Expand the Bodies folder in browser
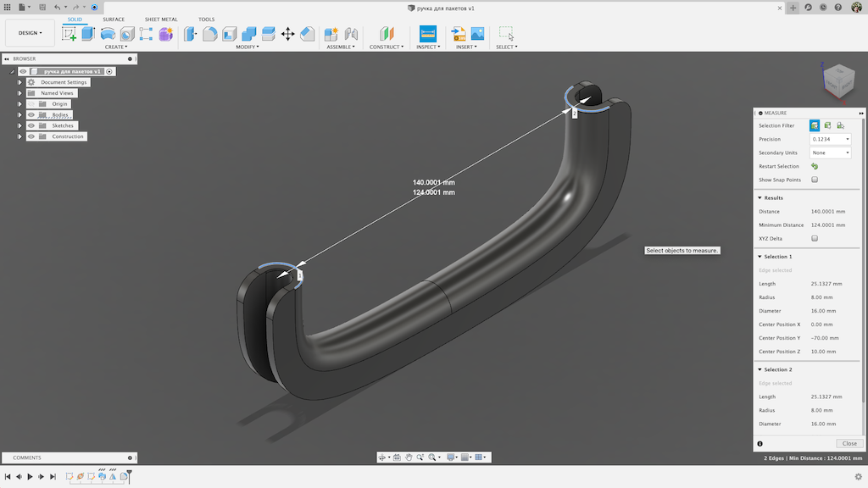The height and width of the screenshot is (488, 868). [x=20, y=114]
